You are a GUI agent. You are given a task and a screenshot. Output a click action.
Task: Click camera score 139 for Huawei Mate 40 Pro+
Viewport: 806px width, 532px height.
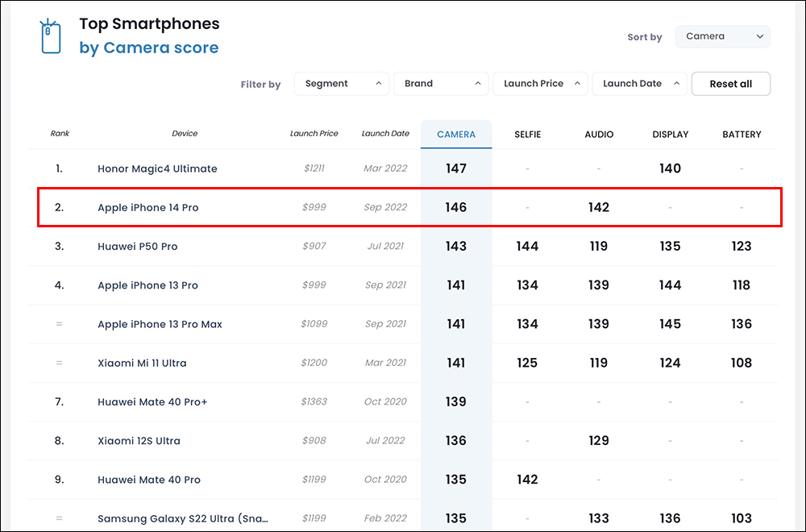point(456,401)
